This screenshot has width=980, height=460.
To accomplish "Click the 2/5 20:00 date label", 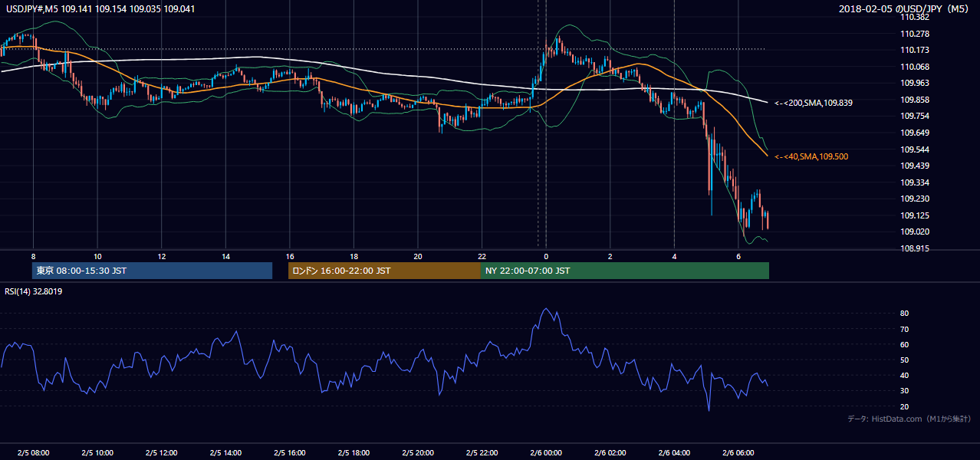I will 418,452.
